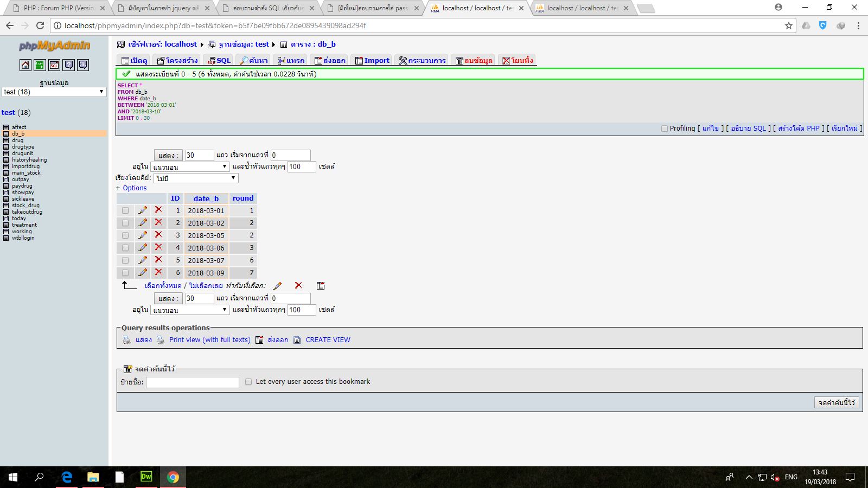Check 'Let every user access this bookmark'

click(248, 382)
